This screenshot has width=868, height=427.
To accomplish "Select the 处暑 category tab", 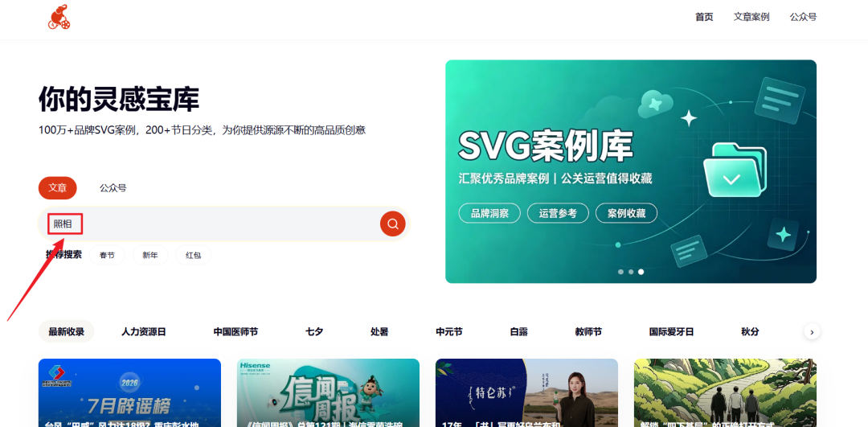I will (379, 332).
